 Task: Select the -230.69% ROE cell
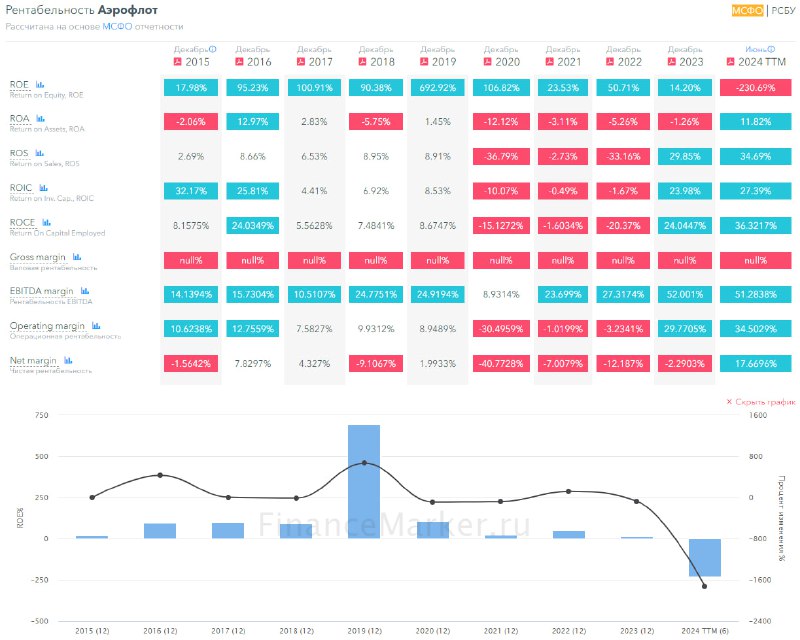click(x=755, y=88)
